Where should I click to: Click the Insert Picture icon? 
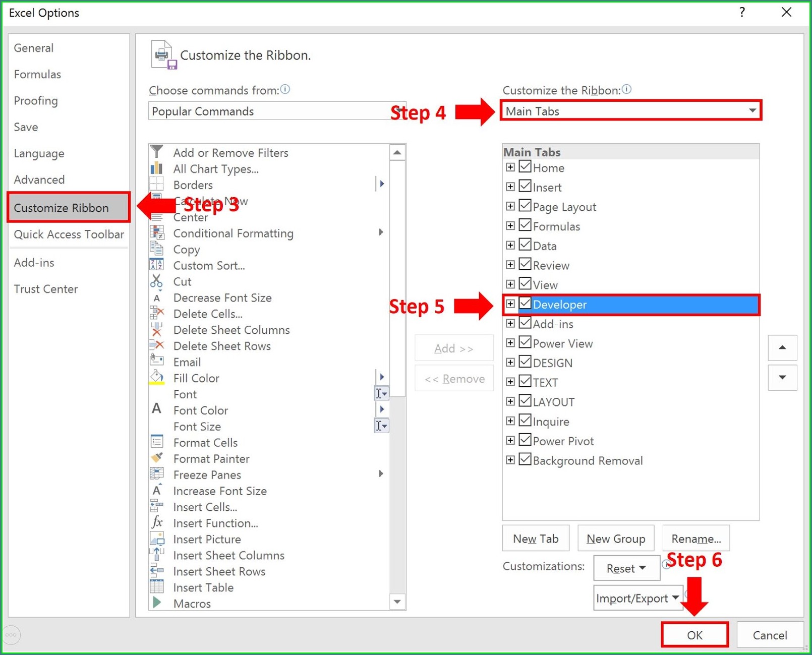[x=157, y=538]
